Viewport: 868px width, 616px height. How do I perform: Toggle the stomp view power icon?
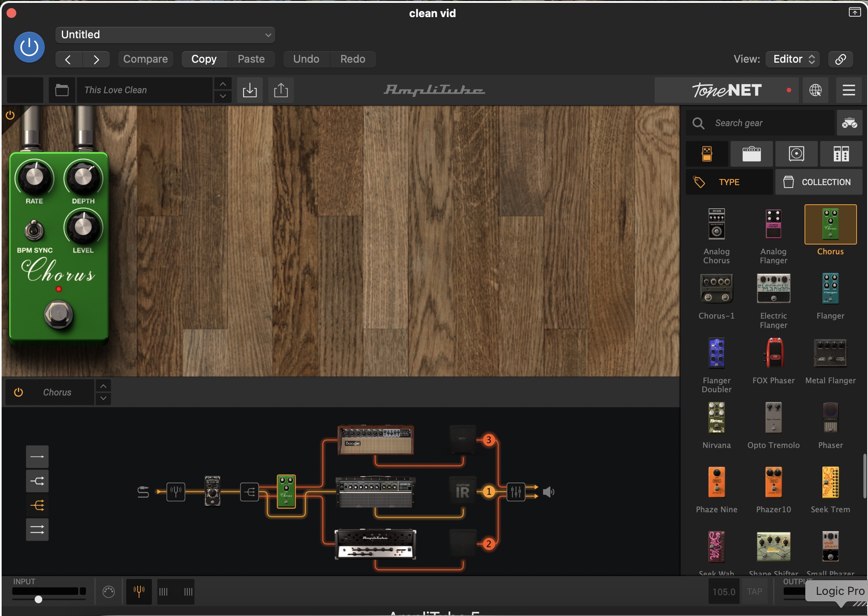pyautogui.click(x=10, y=115)
